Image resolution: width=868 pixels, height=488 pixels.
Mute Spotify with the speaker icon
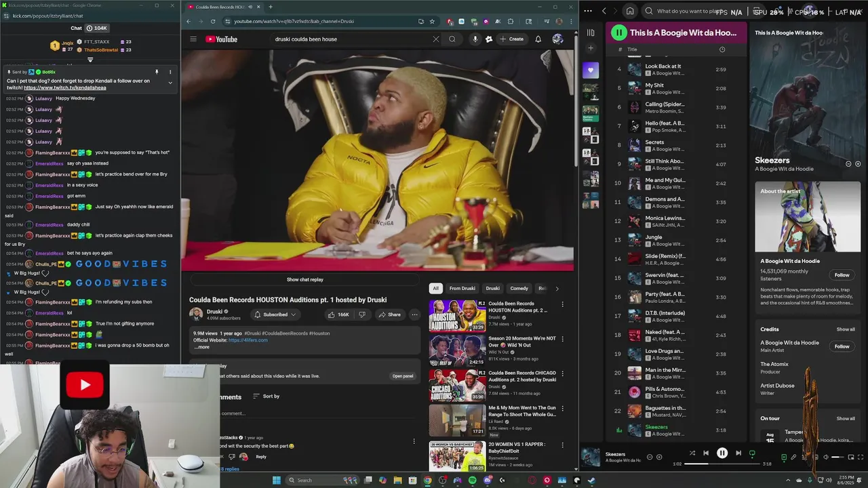825,457
